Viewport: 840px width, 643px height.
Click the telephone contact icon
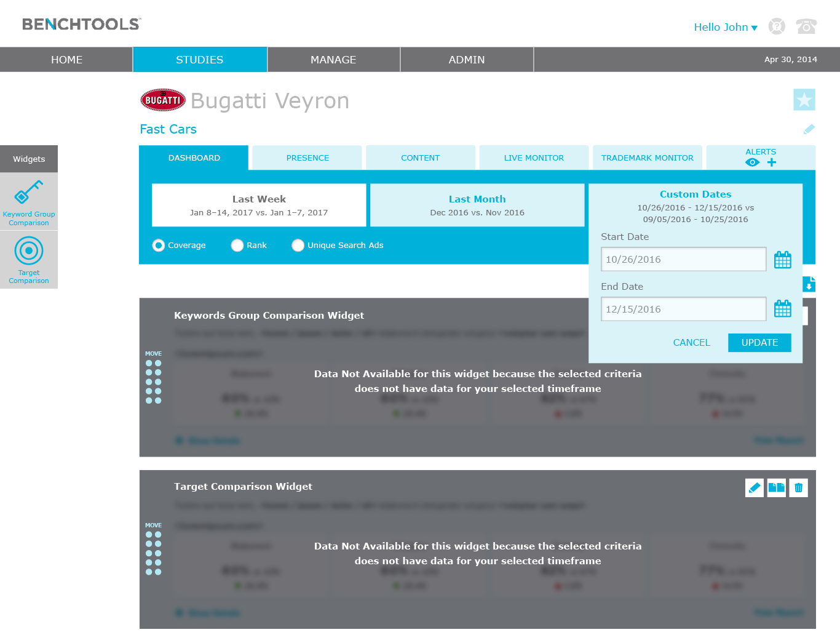806,26
